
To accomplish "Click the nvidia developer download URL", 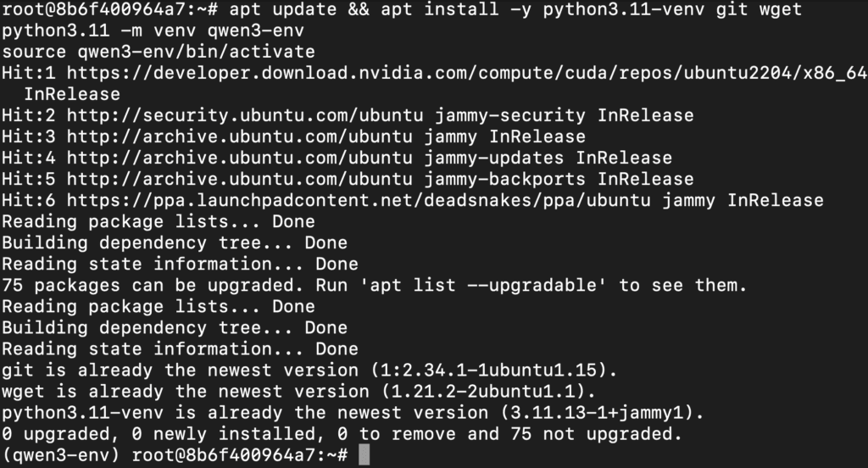I will pos(467,73).
